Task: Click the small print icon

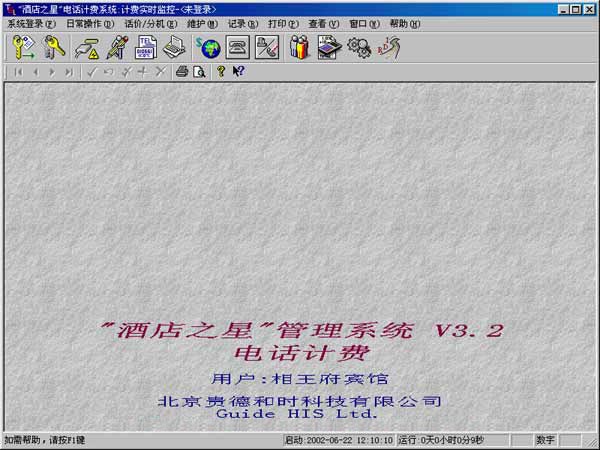Action: point(182,72)
